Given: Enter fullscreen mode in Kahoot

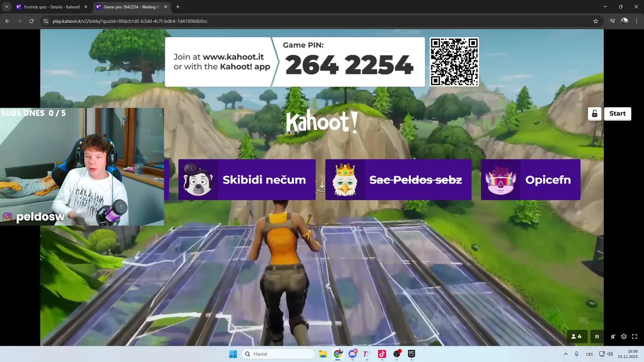Looking at the screenshot, I should pyautogui.click(x=634, y=337).
